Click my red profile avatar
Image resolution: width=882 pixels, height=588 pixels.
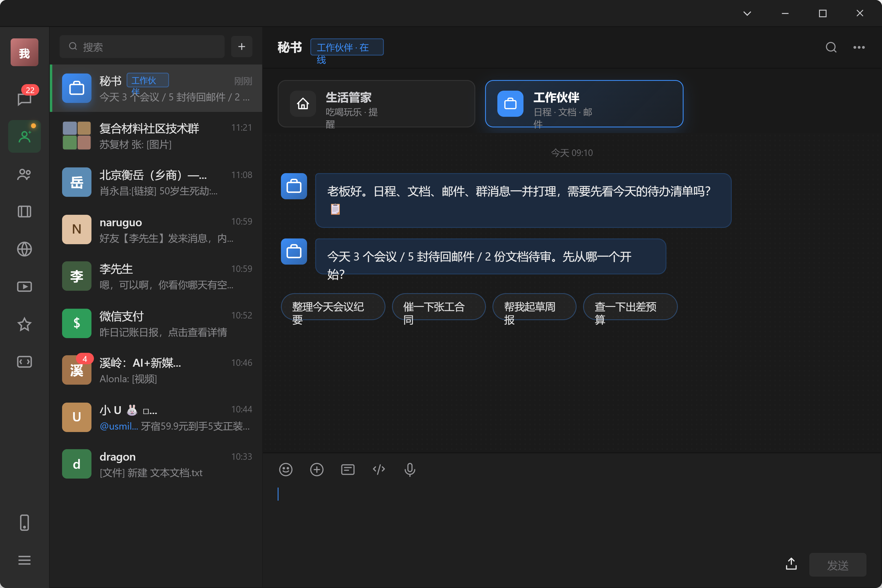point(24,52)
